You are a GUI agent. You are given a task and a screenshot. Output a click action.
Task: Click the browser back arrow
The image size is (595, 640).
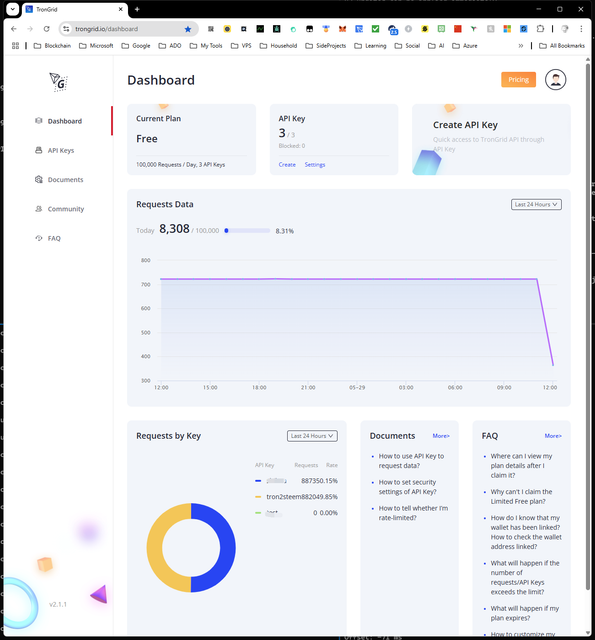pyautogui.click(x=13, y=29)
